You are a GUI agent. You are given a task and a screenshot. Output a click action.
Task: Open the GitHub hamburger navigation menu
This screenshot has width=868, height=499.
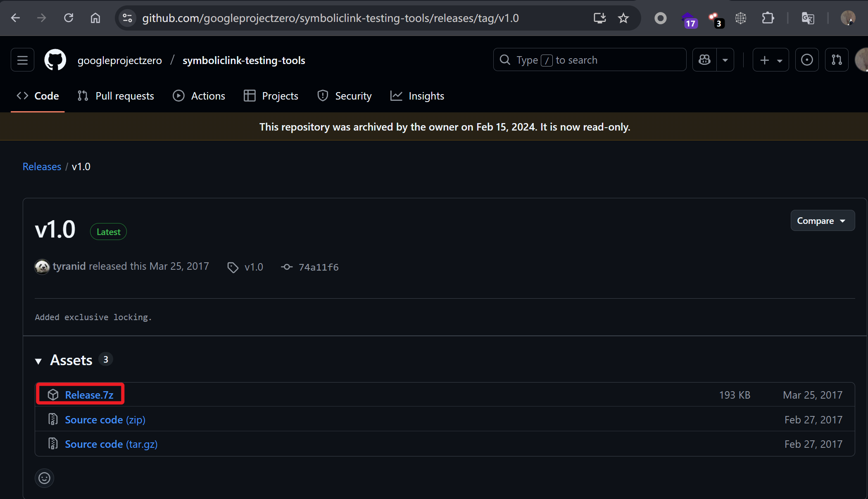pos(22,60)
